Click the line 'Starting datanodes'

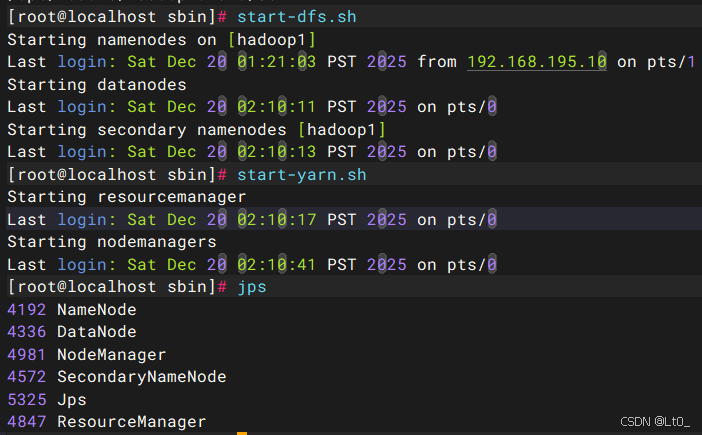click(97, 85)
